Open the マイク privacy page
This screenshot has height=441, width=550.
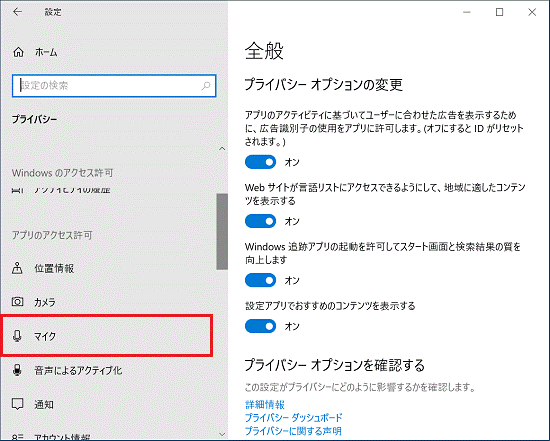tap(107, 336)
